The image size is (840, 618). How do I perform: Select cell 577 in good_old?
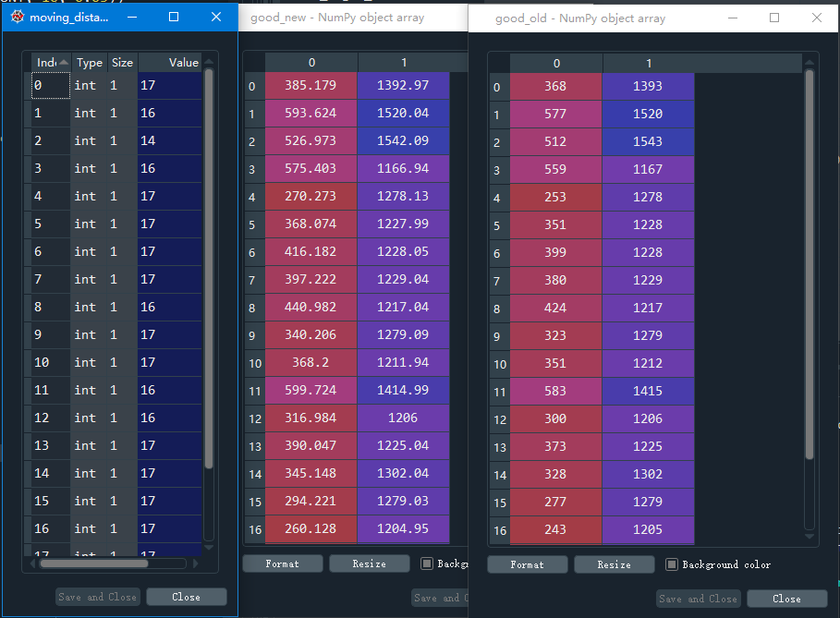pyautogui.click(x=555, y=114)
